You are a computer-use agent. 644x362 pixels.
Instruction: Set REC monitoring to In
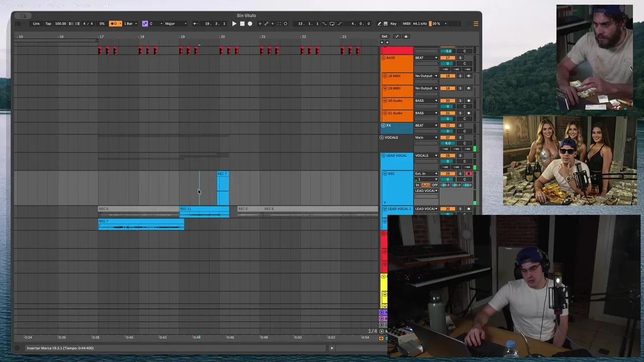point(417,185)
